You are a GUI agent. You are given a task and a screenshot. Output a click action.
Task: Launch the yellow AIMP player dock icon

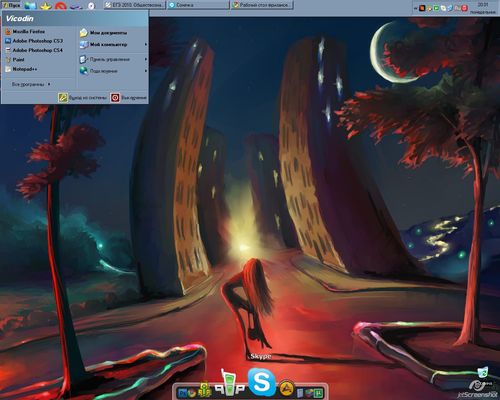[x=287, y=388]
